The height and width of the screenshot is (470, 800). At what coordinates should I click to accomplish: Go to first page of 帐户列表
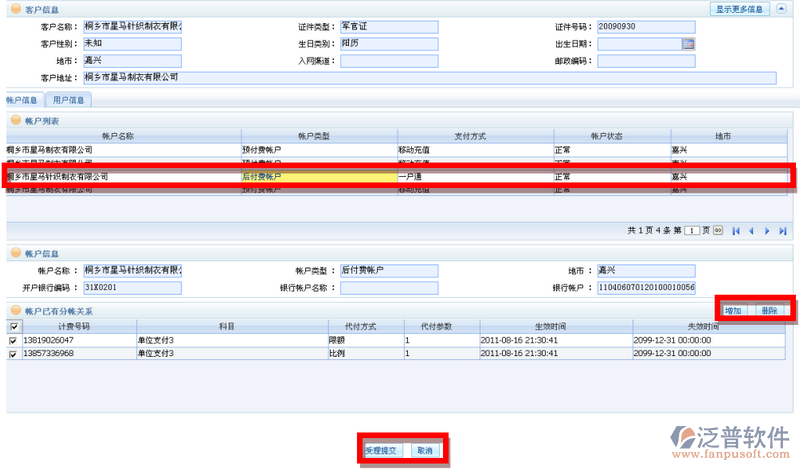click(736, 231)
